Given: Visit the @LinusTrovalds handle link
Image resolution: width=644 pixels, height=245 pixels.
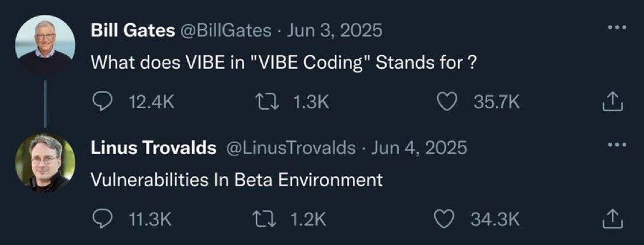Looking at the screenshot, I should [x=292, y=148].
